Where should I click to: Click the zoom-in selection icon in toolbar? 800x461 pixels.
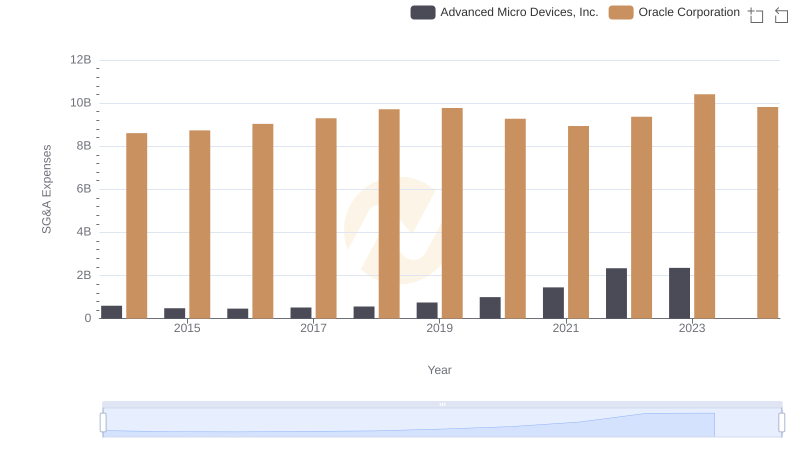click(x=756, y=15)
